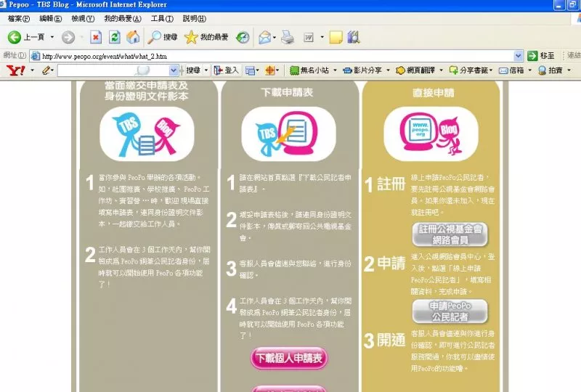
Task: Click the orange crosshair toolbar icon
Action: [269, 70]
